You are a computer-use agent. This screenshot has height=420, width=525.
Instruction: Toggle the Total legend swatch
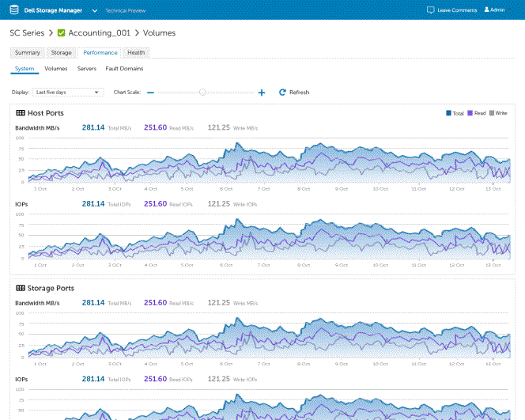[448, 113]
